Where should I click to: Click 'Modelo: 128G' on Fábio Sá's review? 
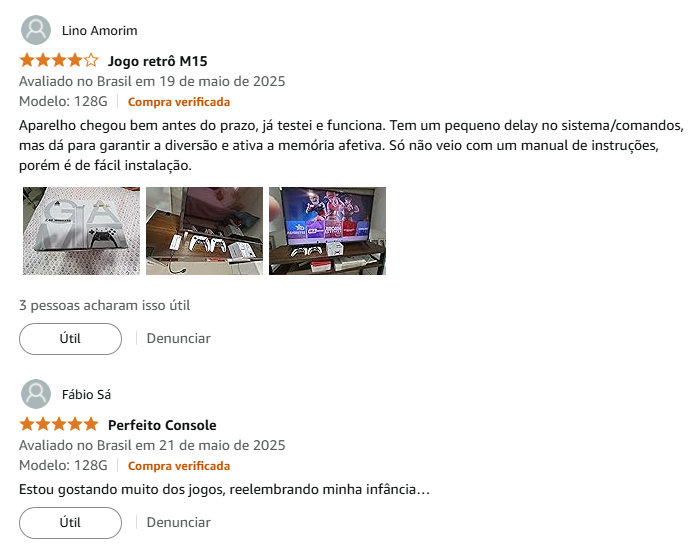pos(63,465)
